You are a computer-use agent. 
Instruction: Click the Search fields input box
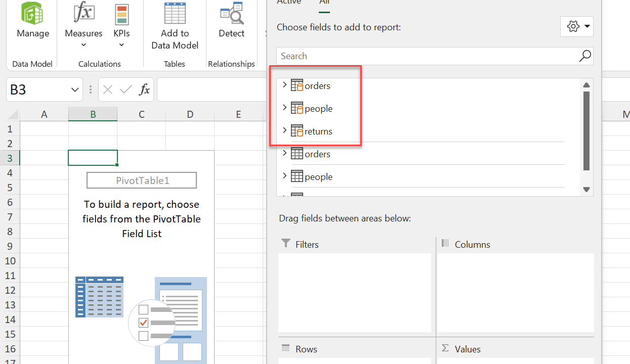tap(425, 56)
